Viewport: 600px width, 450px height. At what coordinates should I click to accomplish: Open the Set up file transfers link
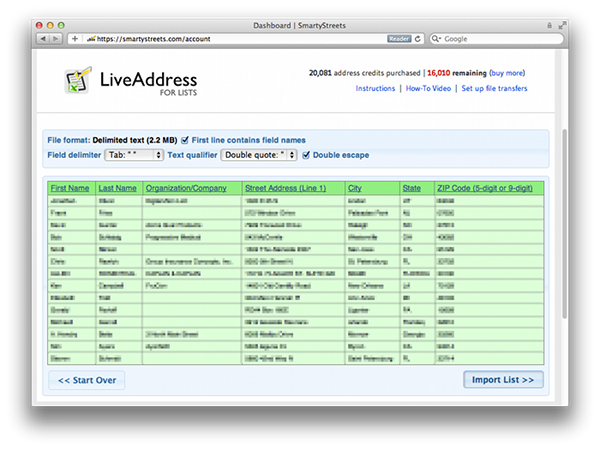click(494, 88)
